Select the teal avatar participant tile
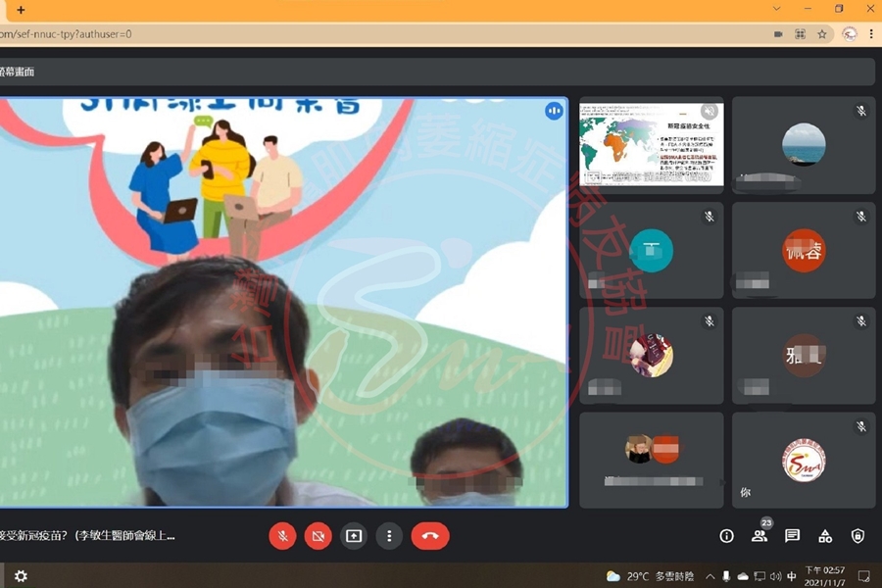This screenshot has height=588, width=882. 652,251
